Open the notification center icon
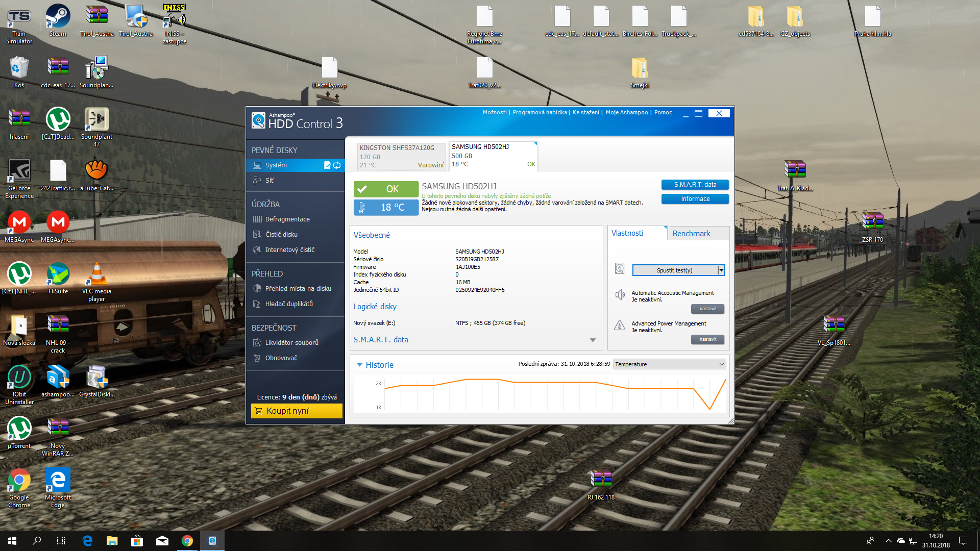 [963, 541]
